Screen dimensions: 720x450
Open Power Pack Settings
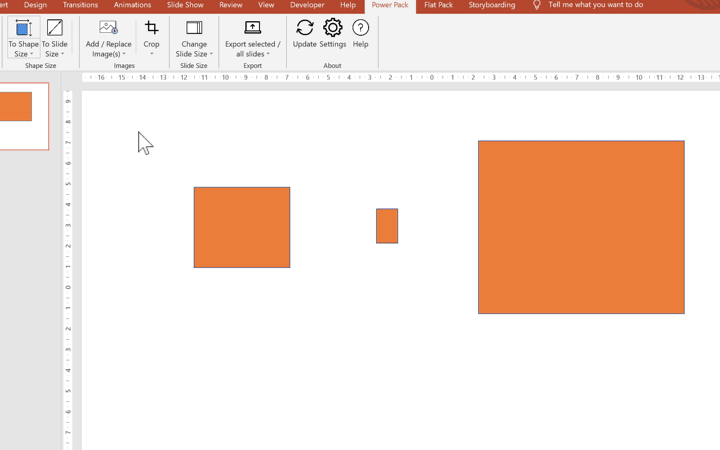(333, 28)
